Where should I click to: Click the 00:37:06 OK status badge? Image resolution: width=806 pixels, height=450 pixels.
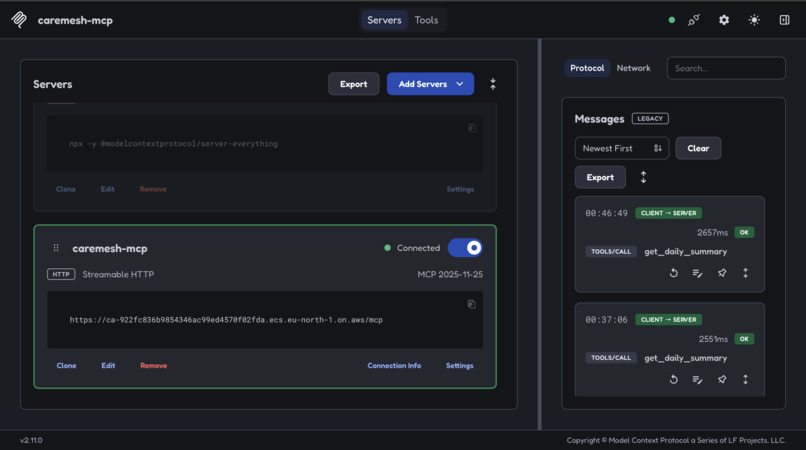pyautogui.click(x=744, y=339)
